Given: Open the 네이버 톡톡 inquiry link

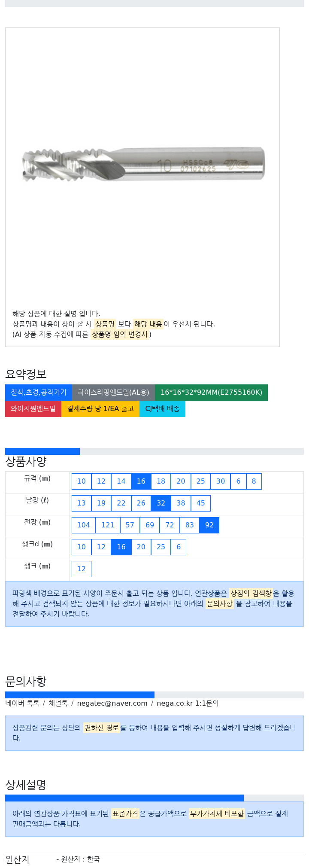Looking at the screenshot, I should click(22, 704).
